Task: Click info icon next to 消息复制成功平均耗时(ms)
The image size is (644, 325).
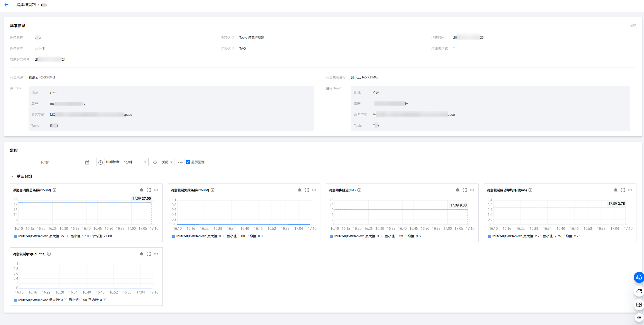Action: point(530,190)
